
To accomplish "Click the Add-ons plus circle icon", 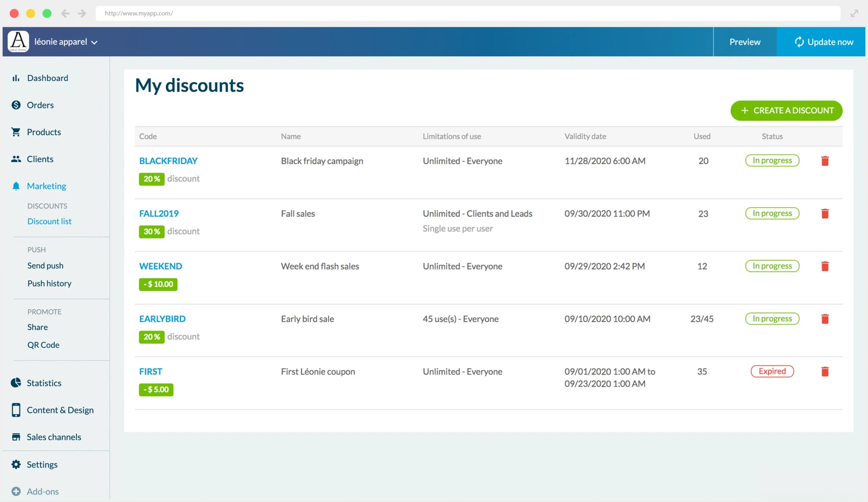I will [x=16, y=491].
